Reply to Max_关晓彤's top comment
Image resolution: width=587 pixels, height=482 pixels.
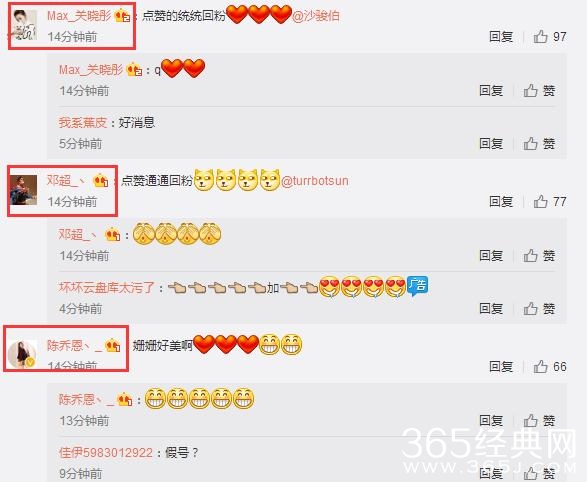click(501, 37)
